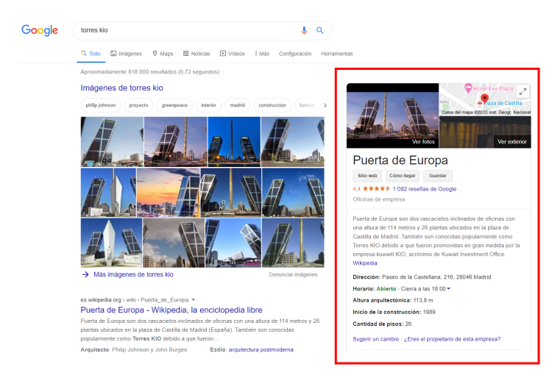Open the Google logo homepage
552x392 pixels.
[x=40, y=30]
